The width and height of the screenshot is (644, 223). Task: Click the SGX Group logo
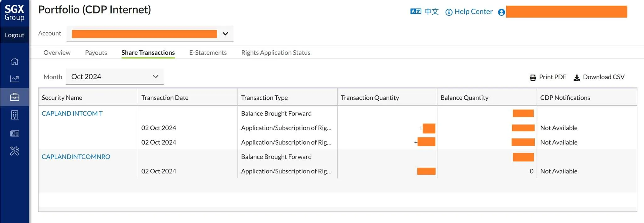click(x=14, y=13)
